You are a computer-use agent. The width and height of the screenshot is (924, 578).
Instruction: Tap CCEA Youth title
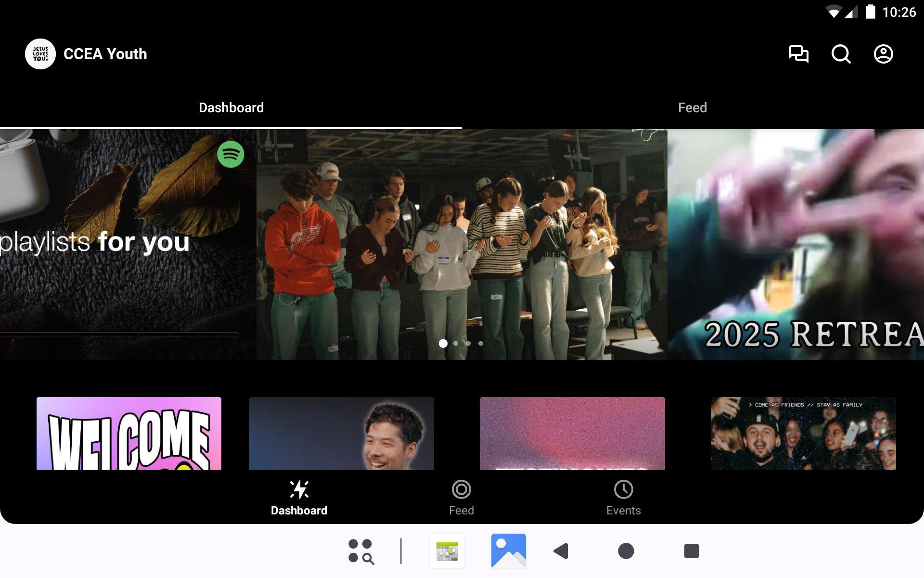pos(105,54)
